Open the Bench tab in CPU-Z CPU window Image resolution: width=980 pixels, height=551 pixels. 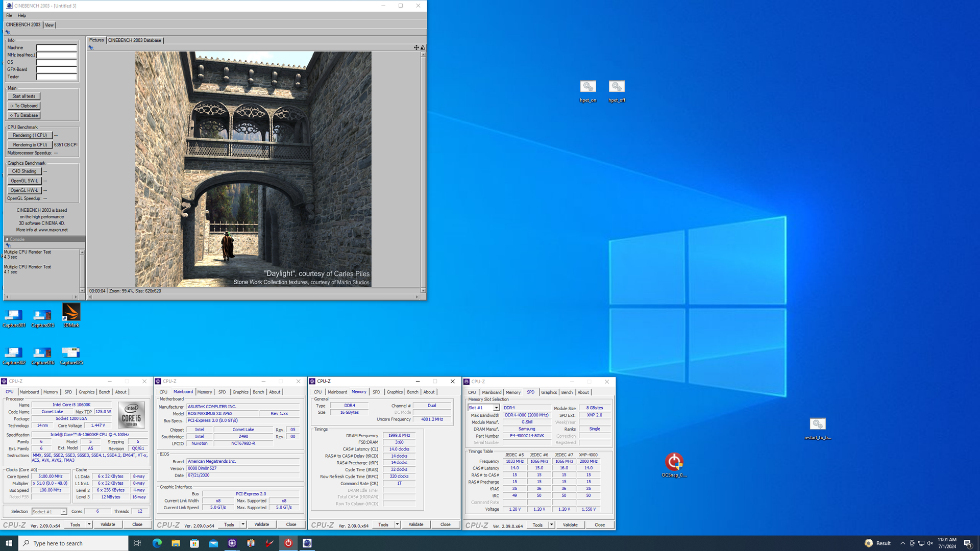[x=104, y=392]
